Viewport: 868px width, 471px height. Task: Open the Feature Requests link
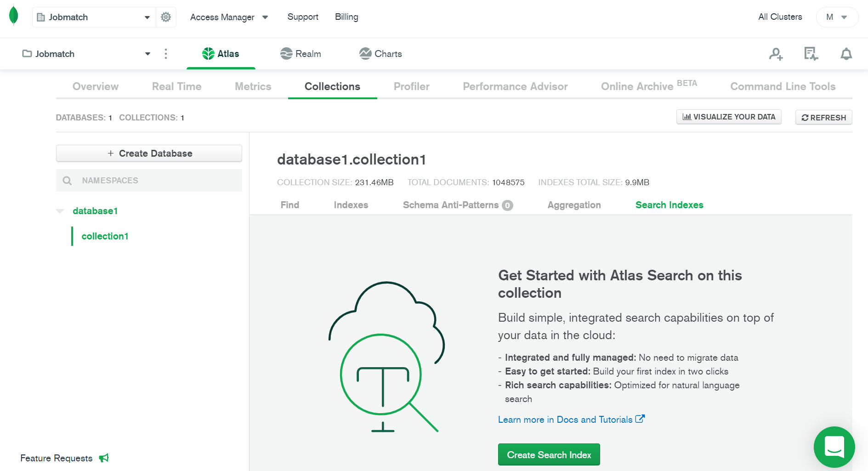57,458
